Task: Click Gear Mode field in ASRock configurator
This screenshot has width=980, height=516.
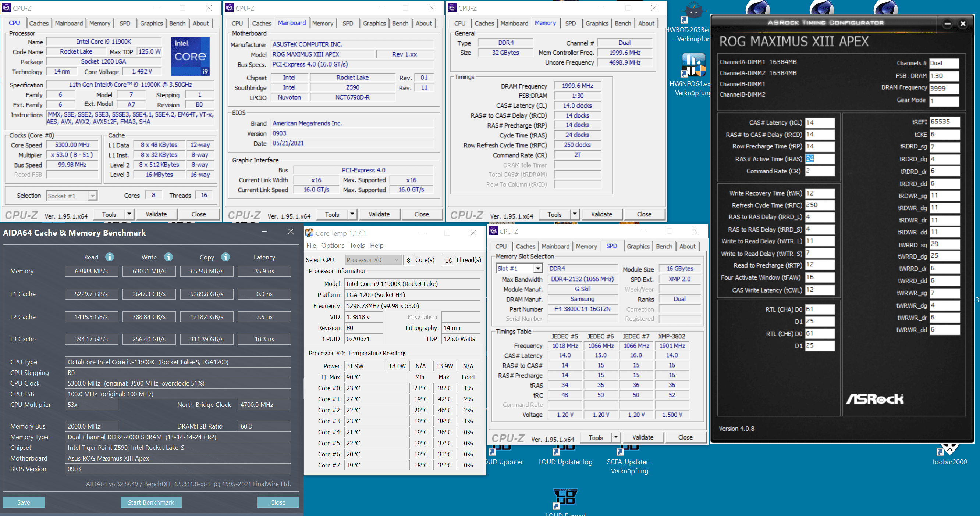Action: [944, 101]
